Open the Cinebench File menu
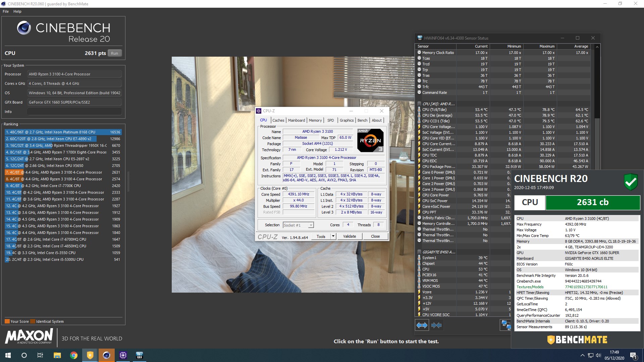 click(6, 11)
